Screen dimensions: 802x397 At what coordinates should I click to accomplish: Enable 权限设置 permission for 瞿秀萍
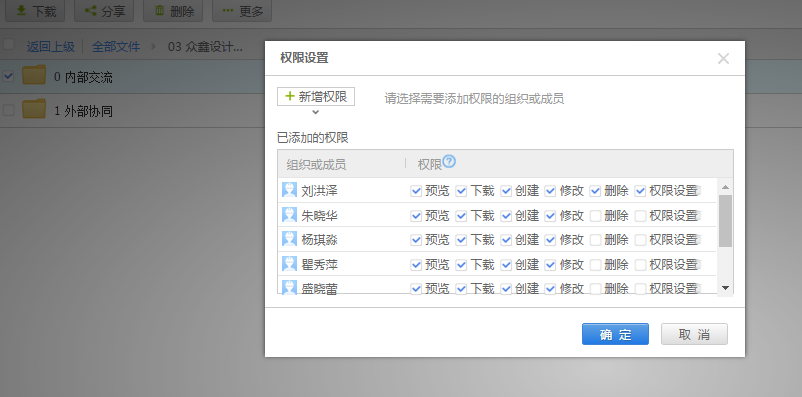coord(640,264)
